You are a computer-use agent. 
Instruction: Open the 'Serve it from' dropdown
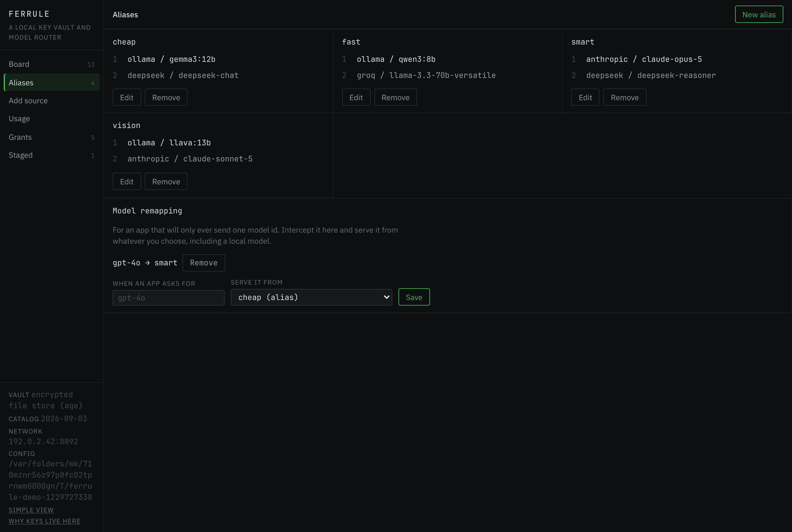click(x=311, y=297)
